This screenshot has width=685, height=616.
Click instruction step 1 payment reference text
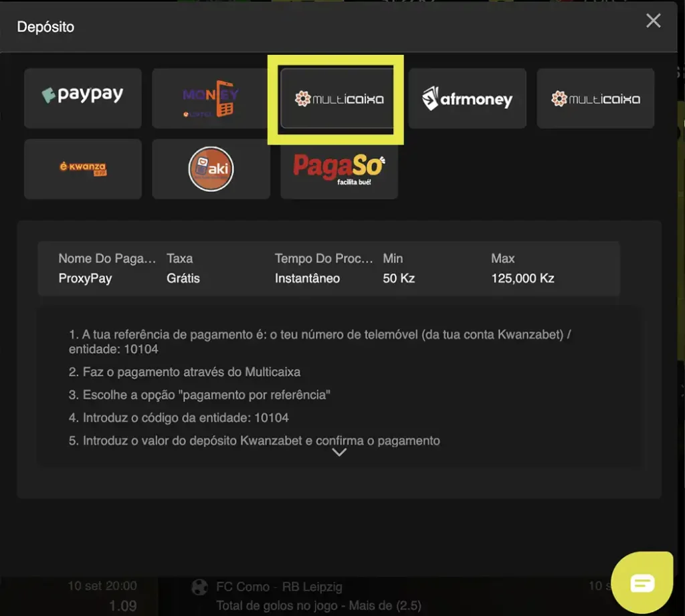coord(320,342)
